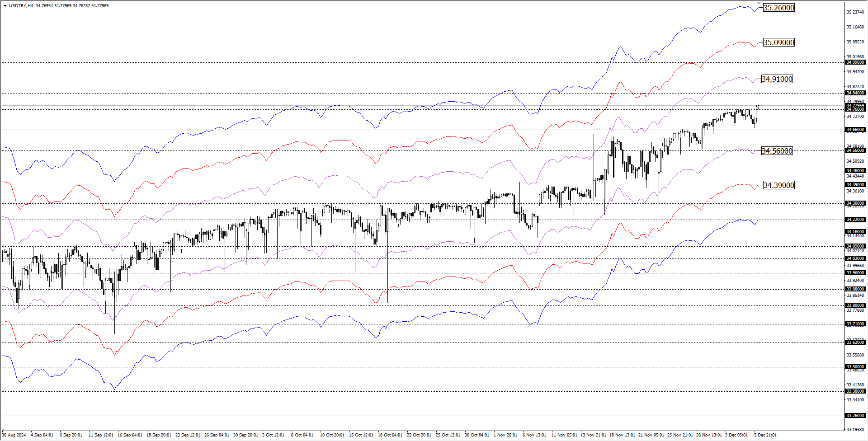
Task: Click the 28 Nov 13:01 time axis label
Action: point(709,435)
